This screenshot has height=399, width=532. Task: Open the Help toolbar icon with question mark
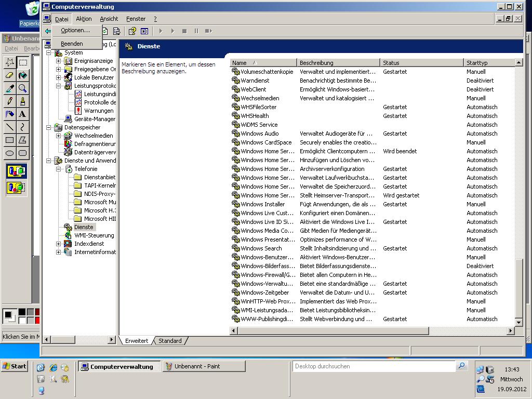[x=132, y=31]
